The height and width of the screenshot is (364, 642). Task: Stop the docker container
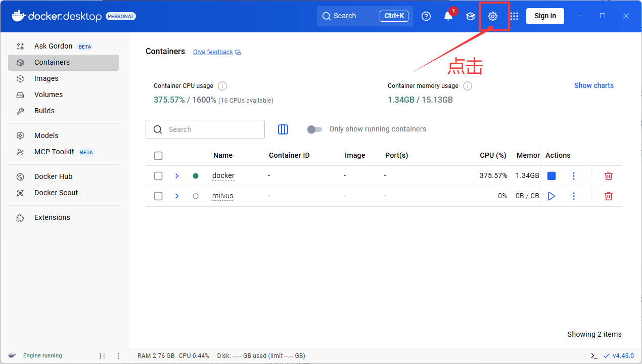click(x=552, y=176)
